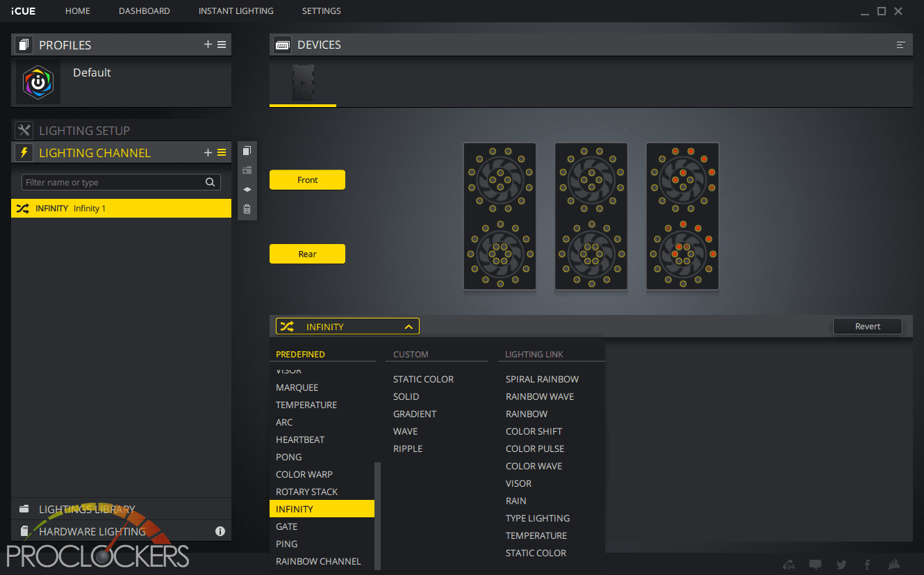The height and width of the screenshot is (575, 924).
Task: Choose the Arc effect
Action: point(284,422)
